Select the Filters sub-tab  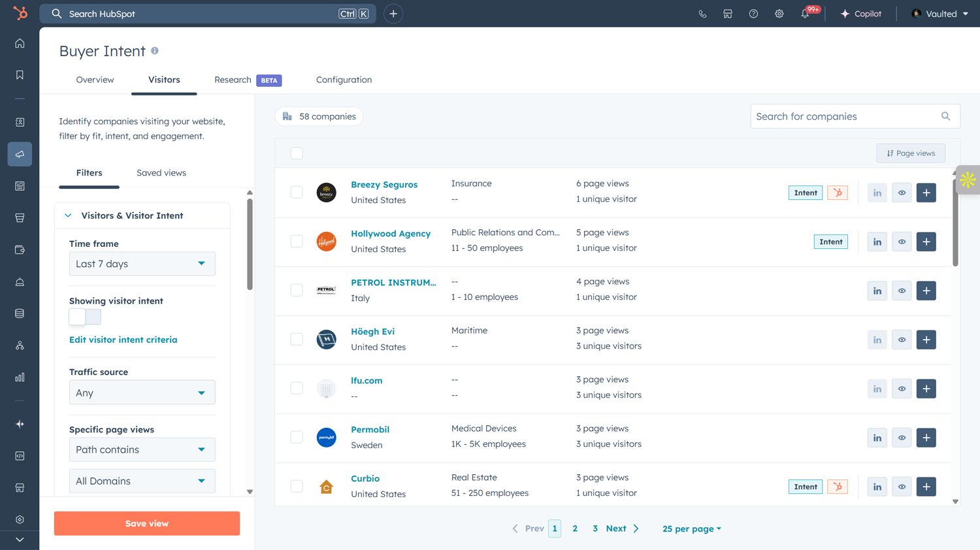pyautogui.click(x=89, y=173)
